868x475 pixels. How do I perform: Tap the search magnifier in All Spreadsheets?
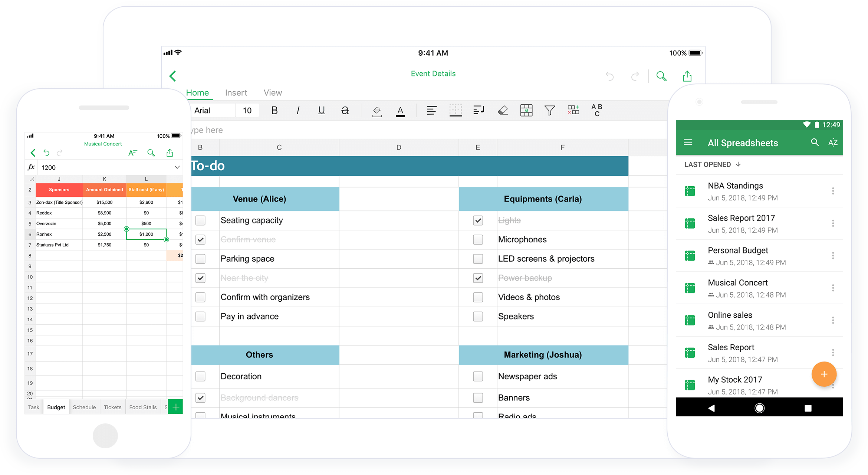click(815, 142)
